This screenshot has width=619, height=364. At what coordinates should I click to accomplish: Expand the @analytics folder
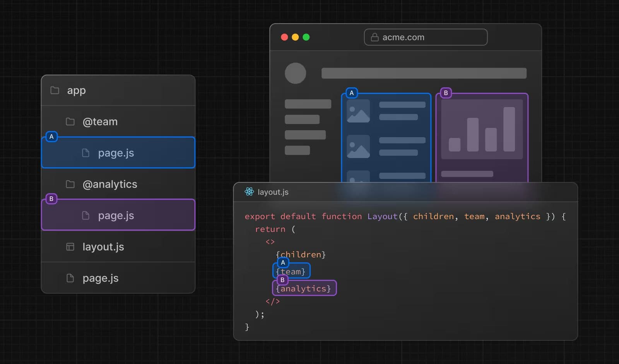(110, 184)
